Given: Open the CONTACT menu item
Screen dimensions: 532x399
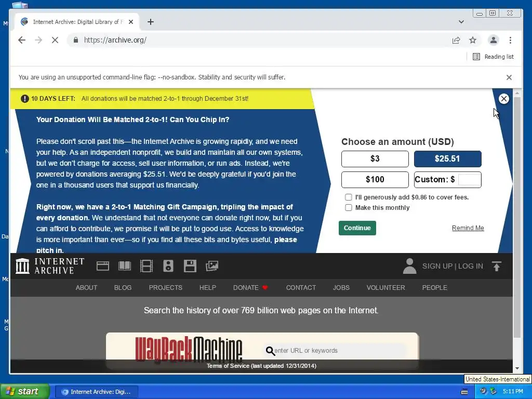Looking at the screenshot, I should tap(301, 288).
